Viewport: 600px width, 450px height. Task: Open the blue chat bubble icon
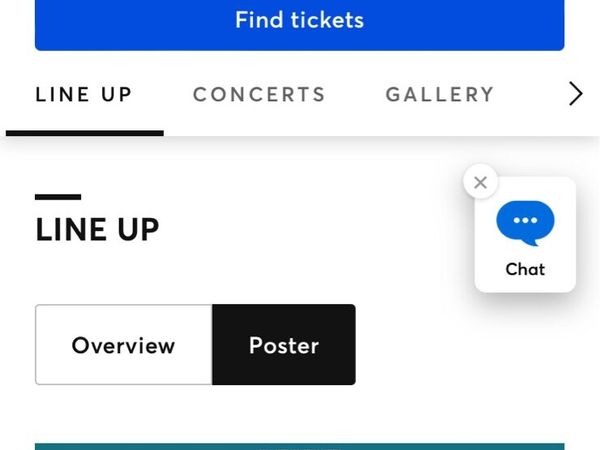525,223
